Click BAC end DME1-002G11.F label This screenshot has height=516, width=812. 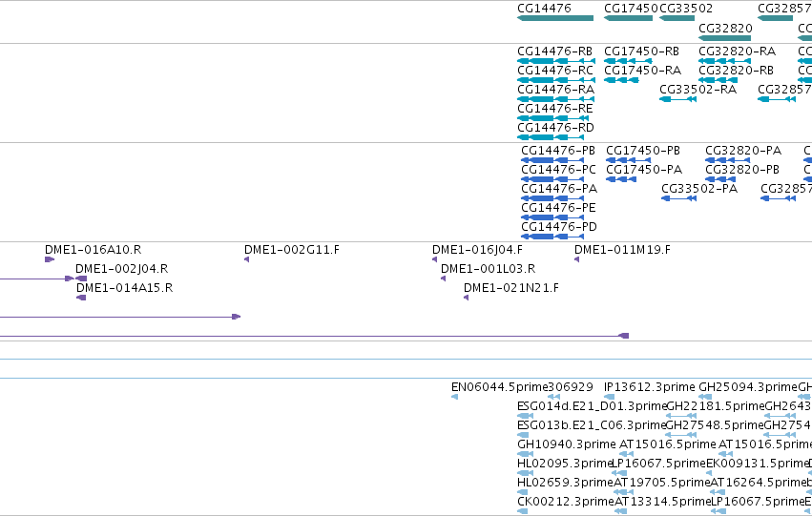point(292,250)
